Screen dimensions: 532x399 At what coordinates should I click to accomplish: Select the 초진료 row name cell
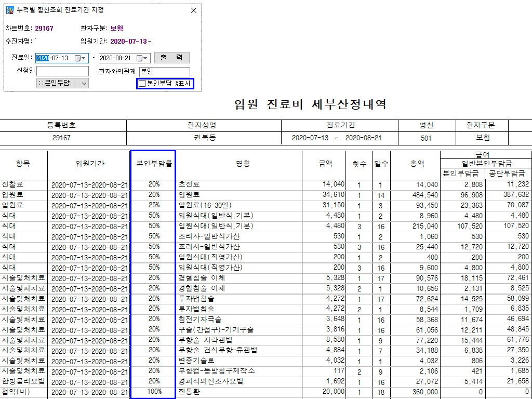click(189, 184)
